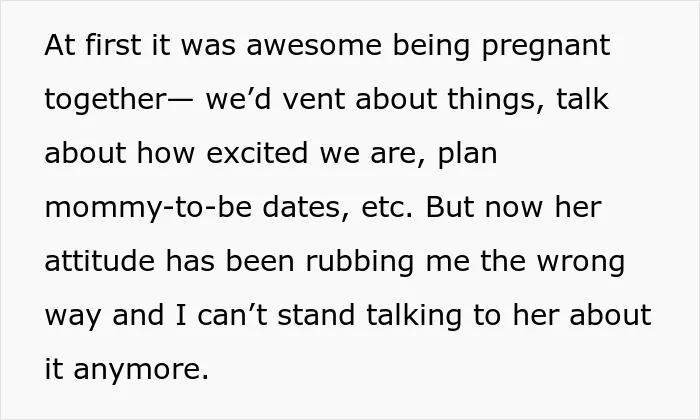Click the word "together" before the dash
This screenshot has width=700, height=420.
[105, 100]
